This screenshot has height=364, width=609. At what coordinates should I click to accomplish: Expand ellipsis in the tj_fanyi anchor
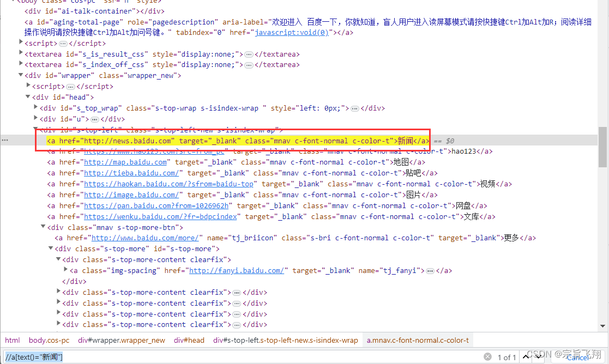point(430,271)
